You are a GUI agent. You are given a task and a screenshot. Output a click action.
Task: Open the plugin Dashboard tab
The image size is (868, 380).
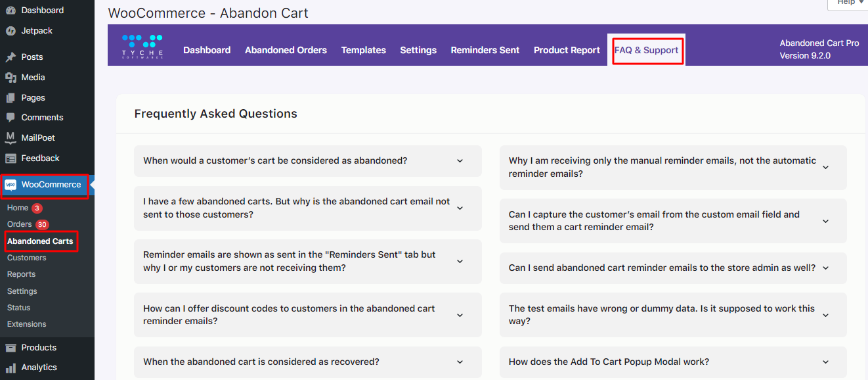[207, 50]
